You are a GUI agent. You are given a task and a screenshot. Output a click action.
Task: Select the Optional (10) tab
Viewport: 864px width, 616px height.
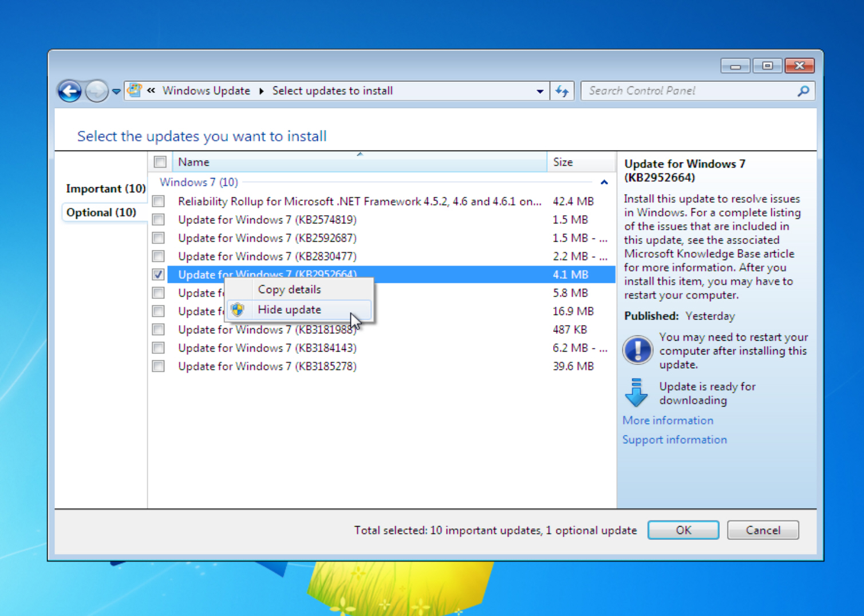101,212
